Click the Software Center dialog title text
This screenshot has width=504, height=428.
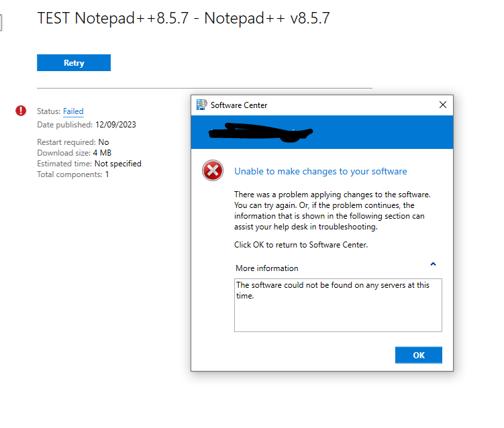[x=239, y=105]
